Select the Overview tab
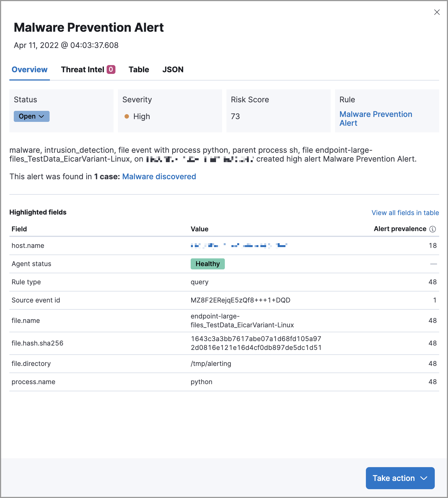Viewport: 448px width, 498px height. pyautogui.click(x=29, y=69)
